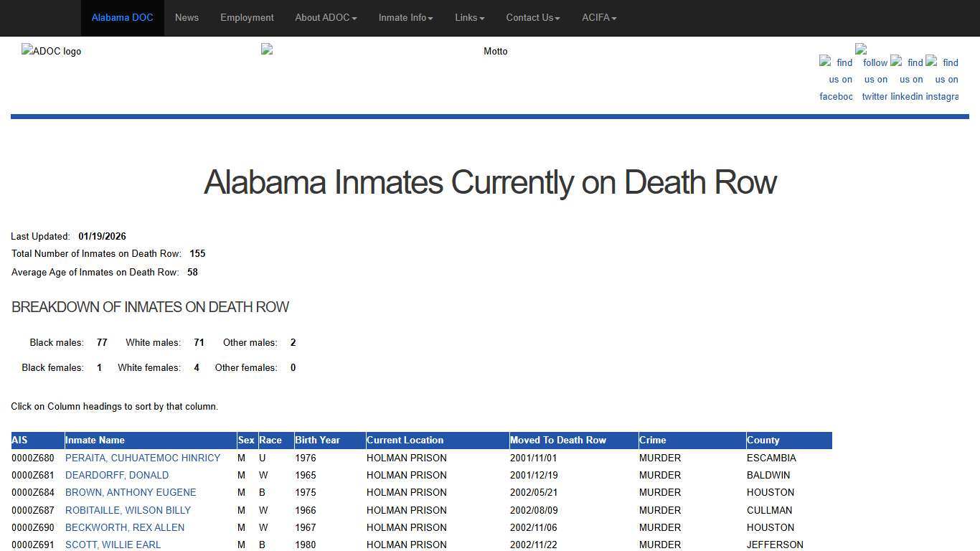The height and width of the screenshot is (551, 980).
Task: Click the DEARDORFF, DONALD inmate link
Action: [117, 475]
